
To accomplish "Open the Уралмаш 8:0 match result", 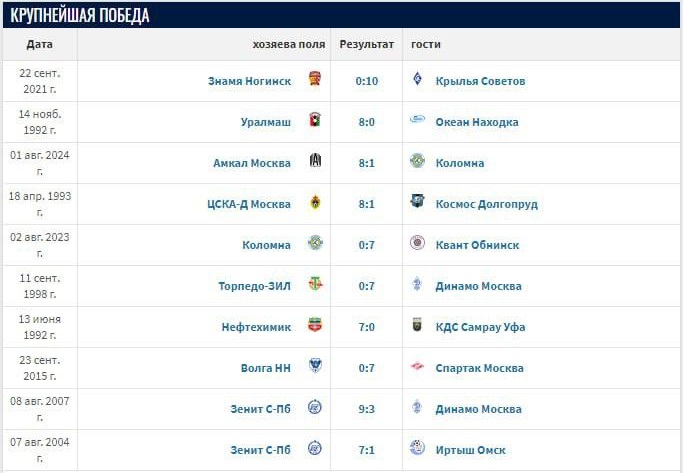I will (x=366, y=122).
